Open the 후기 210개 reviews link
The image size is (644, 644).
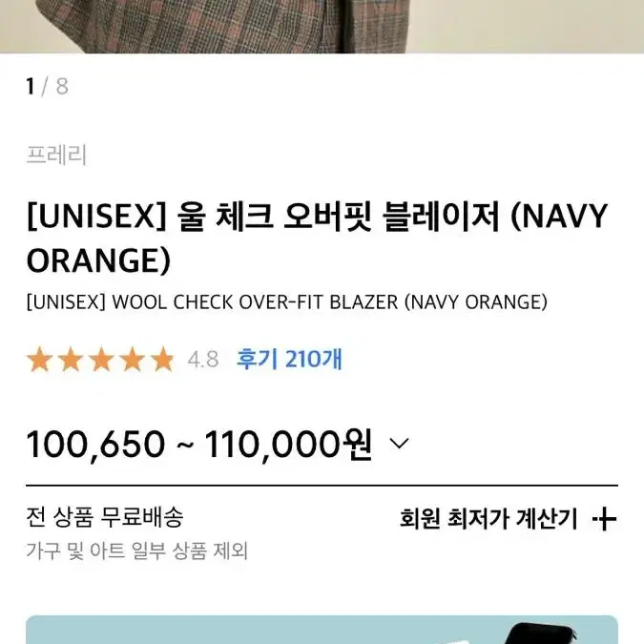pos(289,360)
